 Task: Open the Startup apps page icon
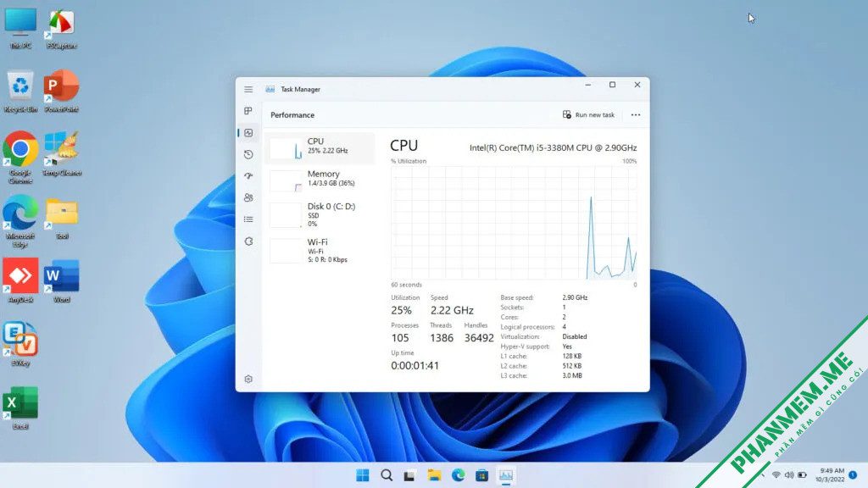248,176
